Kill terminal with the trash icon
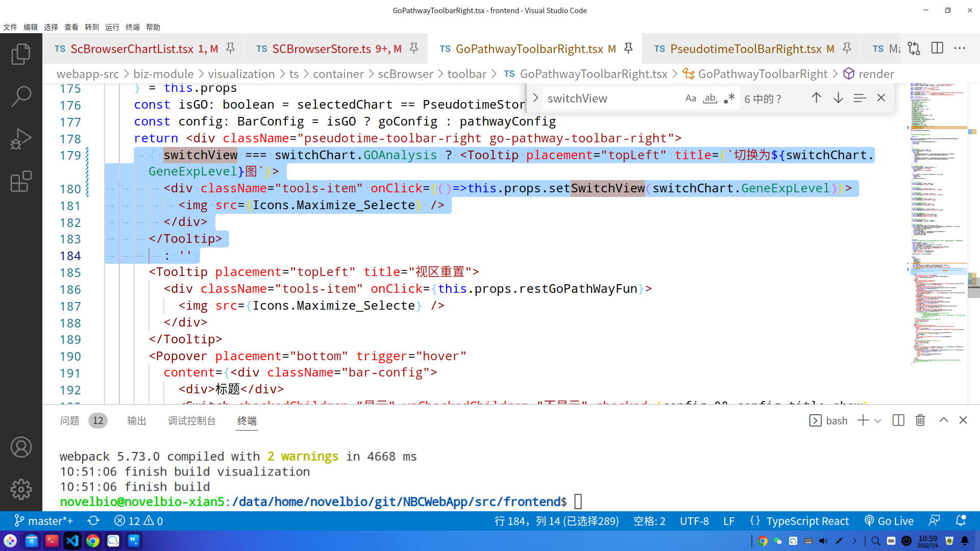Viewport: 980px width, 551px height. [x=920, y=420]
